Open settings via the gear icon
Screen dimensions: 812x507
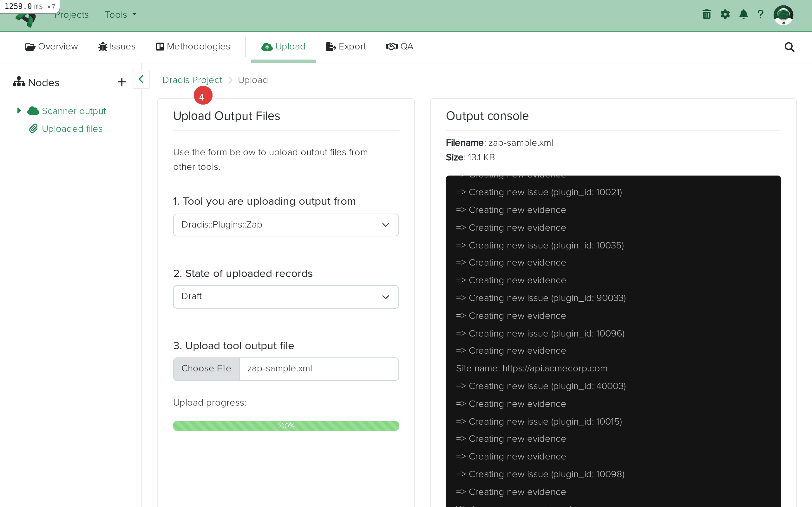coord(725,14)
